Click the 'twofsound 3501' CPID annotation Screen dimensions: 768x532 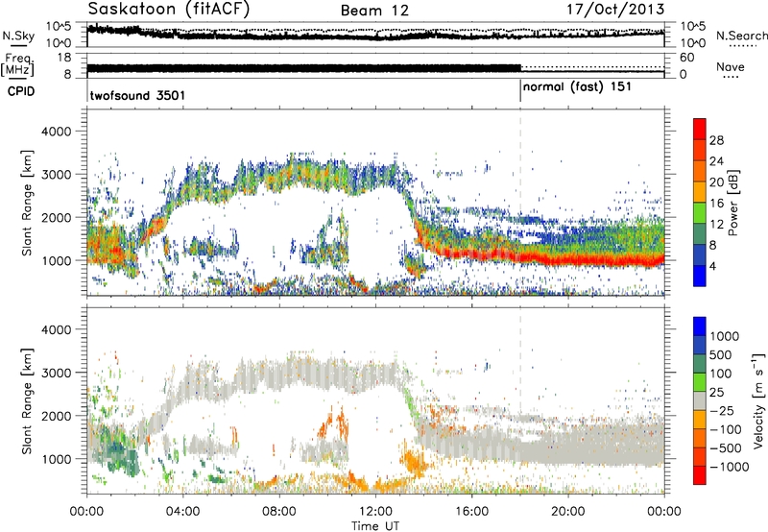[137, 95]
